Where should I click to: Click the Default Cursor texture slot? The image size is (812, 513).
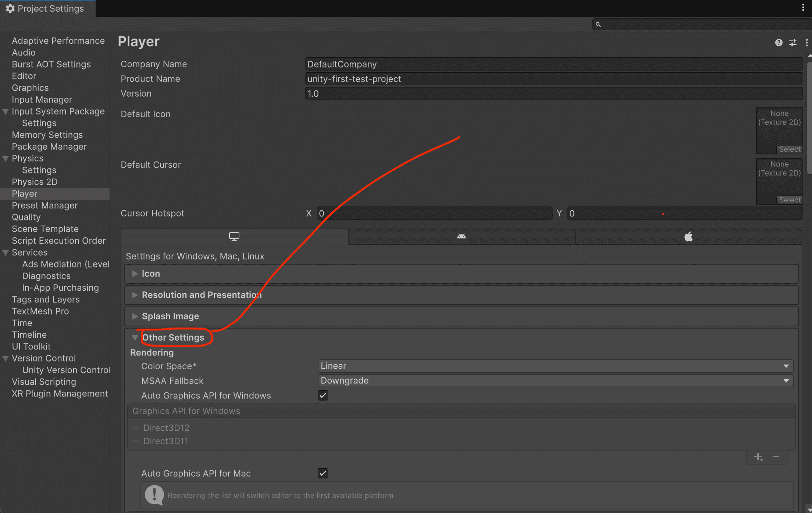pyautogui.click(x=779, y=181)
